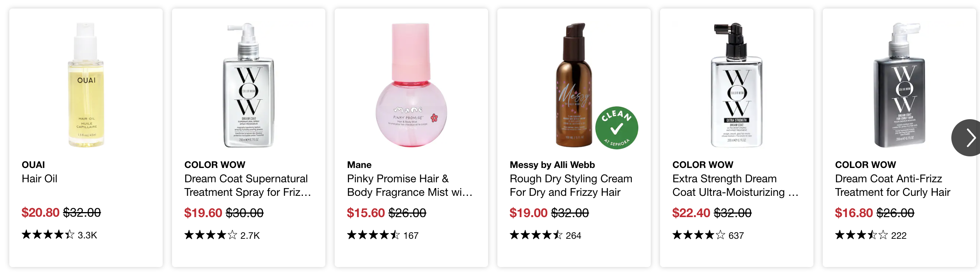Open Extra Strength Dream Coat product title
This screenshot has height=274, width=980.
735,185
